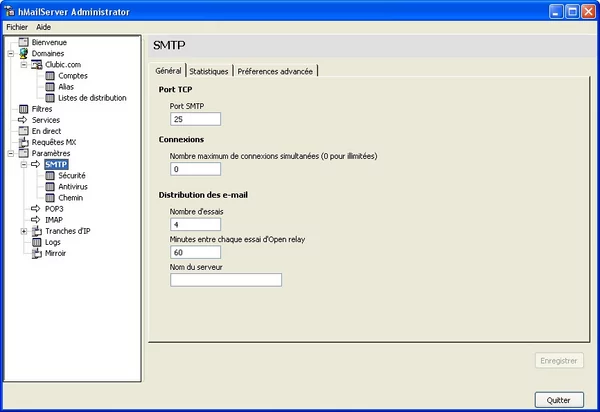This screenshot has height=412, width=600.
Task: Click the Chemin grid icon
Action: pyautogui.click(x=50, y=197)
